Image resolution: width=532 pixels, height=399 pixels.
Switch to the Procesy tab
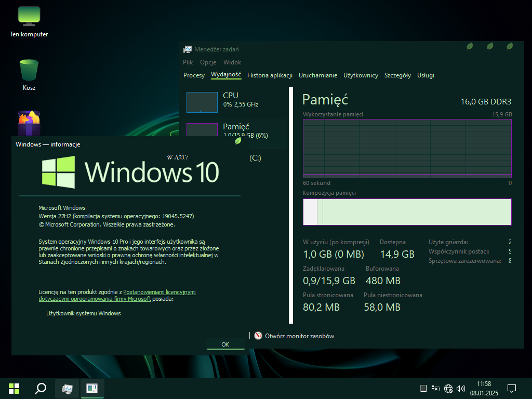coord(194,75)
